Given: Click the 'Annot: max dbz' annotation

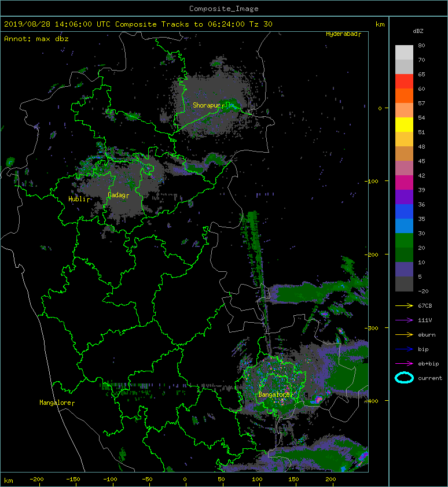Looking at the screenshot, I should click(36, 39).
